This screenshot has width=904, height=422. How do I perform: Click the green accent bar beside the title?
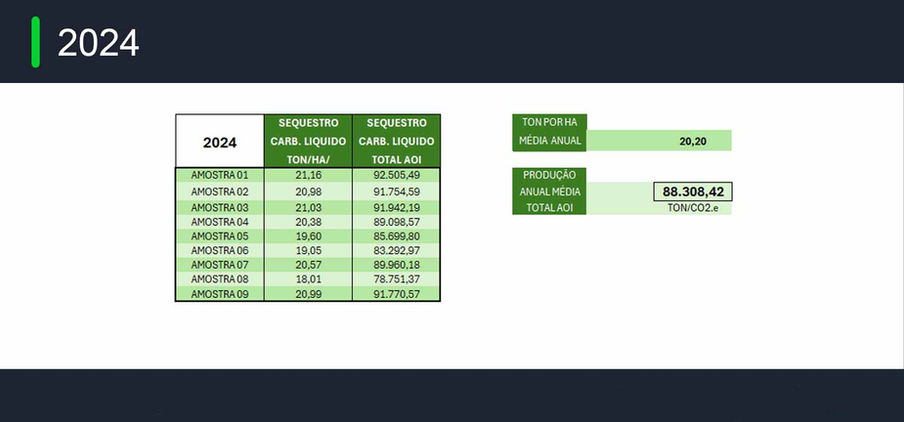[36, 42]
